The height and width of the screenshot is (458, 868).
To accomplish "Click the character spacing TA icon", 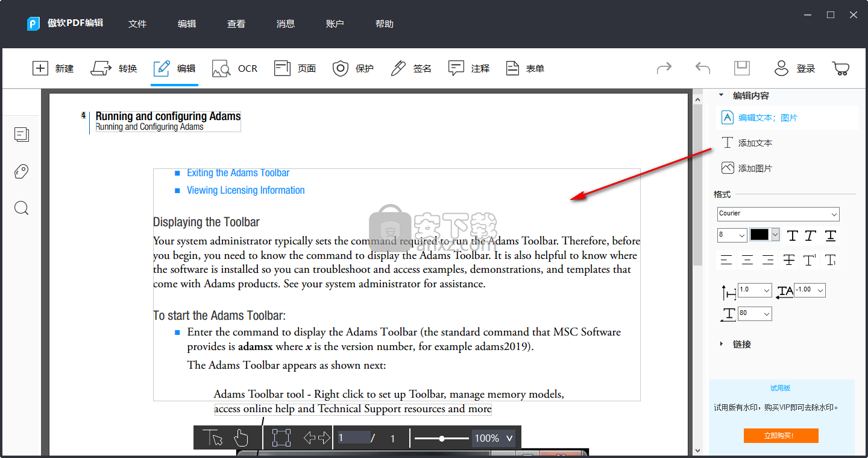I will [785, 291].
